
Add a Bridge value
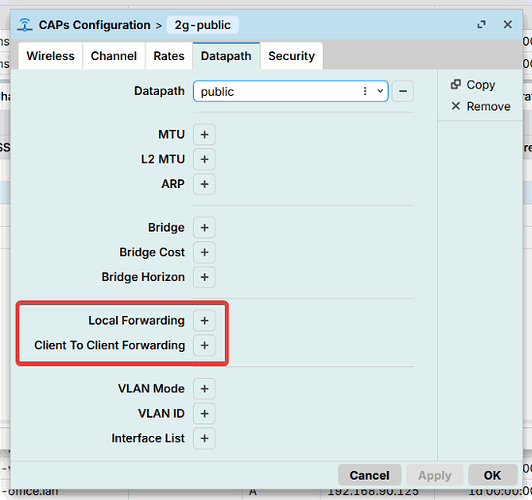click(x=204, y=227)
